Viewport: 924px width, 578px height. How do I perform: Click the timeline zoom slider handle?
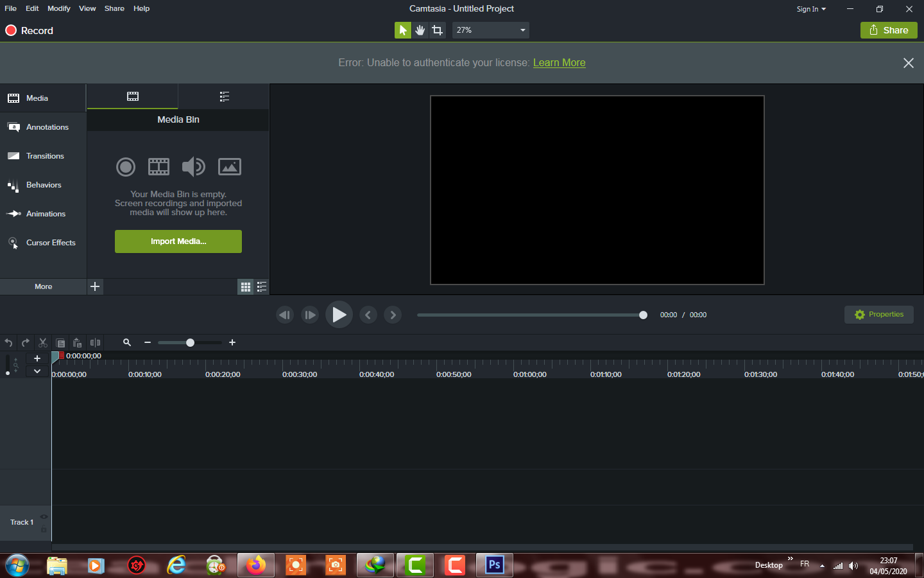(190, 343)
